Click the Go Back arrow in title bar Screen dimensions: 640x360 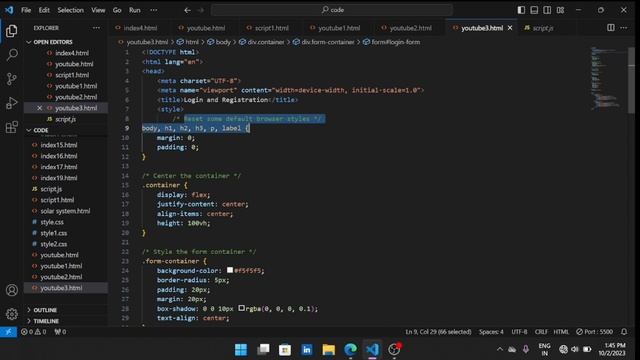(x=187, y=10)
